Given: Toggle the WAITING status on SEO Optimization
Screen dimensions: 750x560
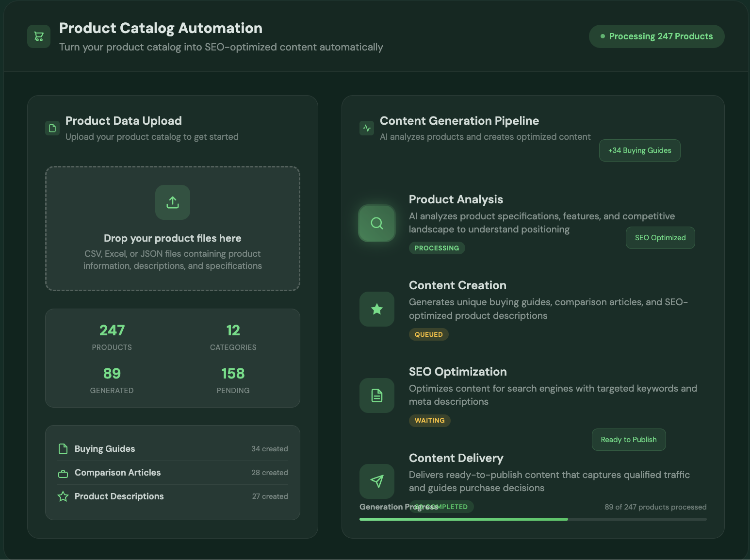Looking at the screenshot, I should point(429,420).
